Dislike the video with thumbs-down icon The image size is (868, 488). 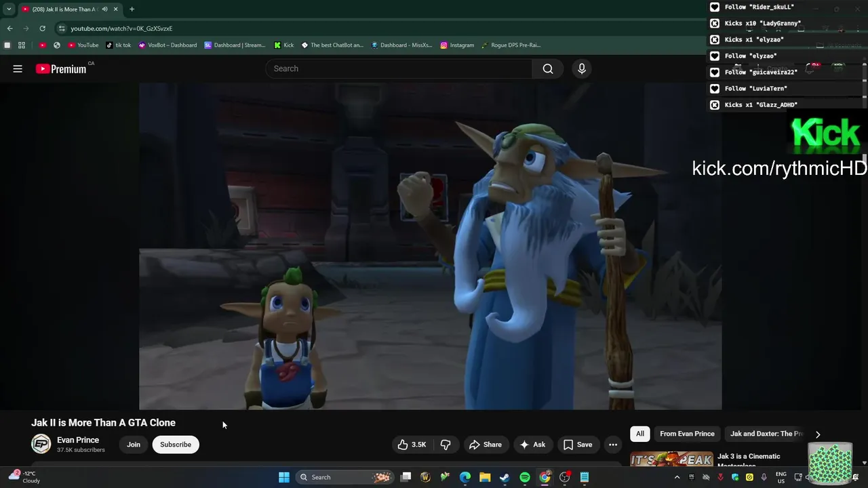point(446,445)
